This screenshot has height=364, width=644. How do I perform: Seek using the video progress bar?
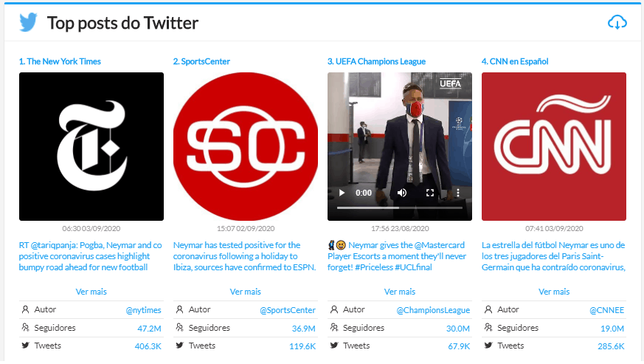coord(399,208)
